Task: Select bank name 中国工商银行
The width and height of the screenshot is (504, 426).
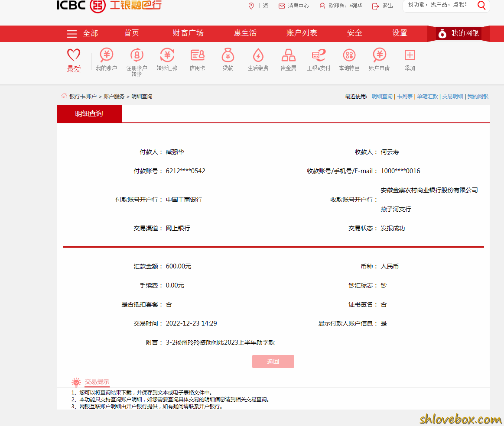Action: [184, 200]
